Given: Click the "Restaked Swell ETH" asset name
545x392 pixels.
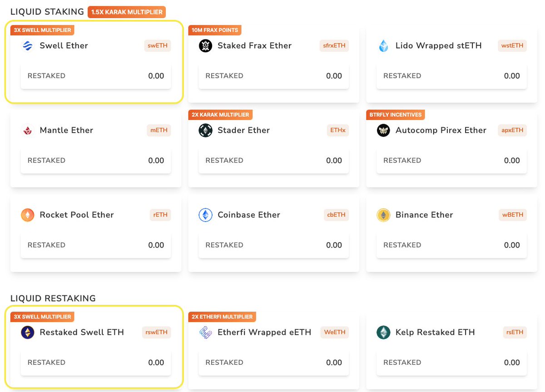Looking at the screenshot, I should point(82,332).
